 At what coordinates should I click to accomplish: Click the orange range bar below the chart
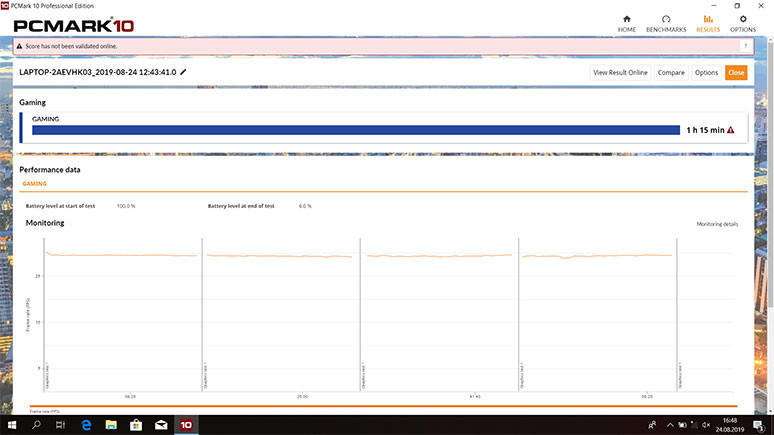point(383,406)
